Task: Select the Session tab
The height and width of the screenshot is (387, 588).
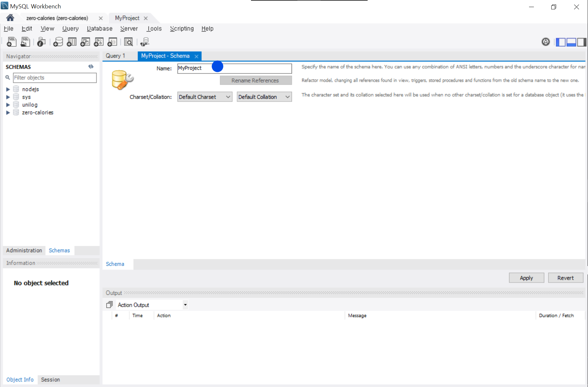Action: pos(50,380)
